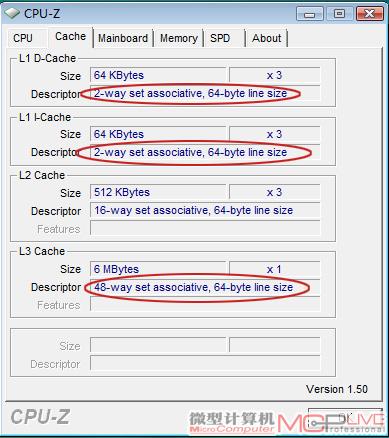Click the L3 Cache x 1 count field
389x438 pixels.
[275, 269]
